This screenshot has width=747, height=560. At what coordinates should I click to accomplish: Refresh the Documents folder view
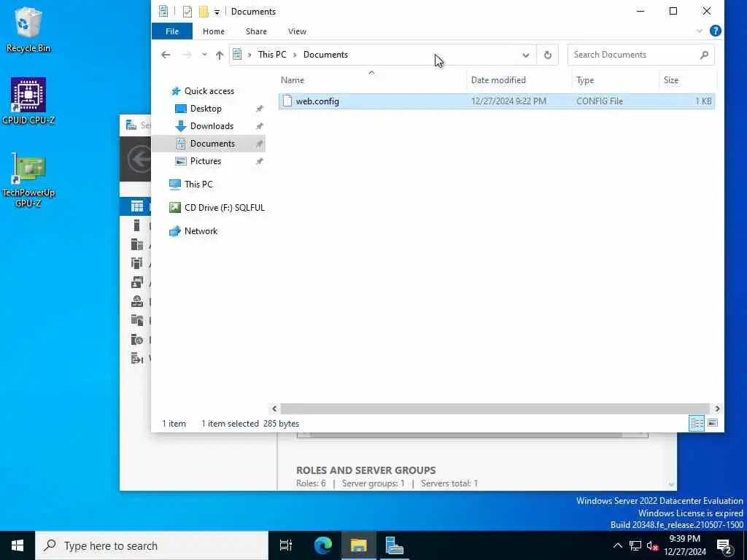click(547, 55)
